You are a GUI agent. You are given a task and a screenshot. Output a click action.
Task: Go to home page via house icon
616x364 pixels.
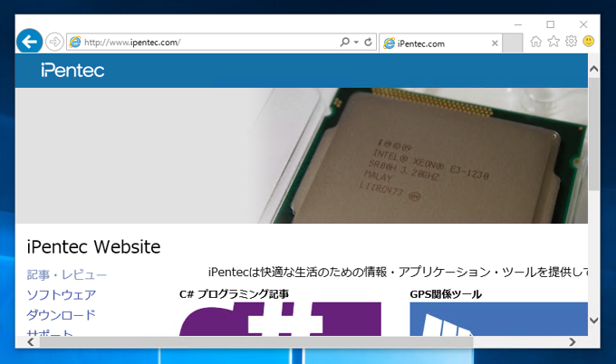tap(536, 42)
